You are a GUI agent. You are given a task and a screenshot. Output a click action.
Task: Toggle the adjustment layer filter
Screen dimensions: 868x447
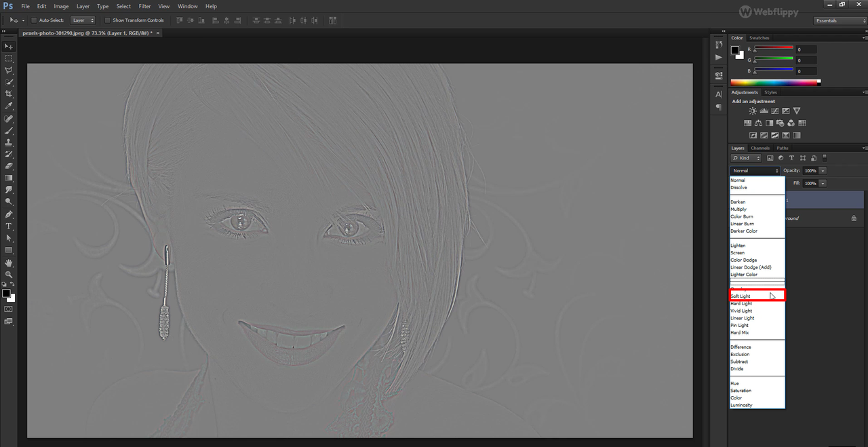(x=781, y=158)
